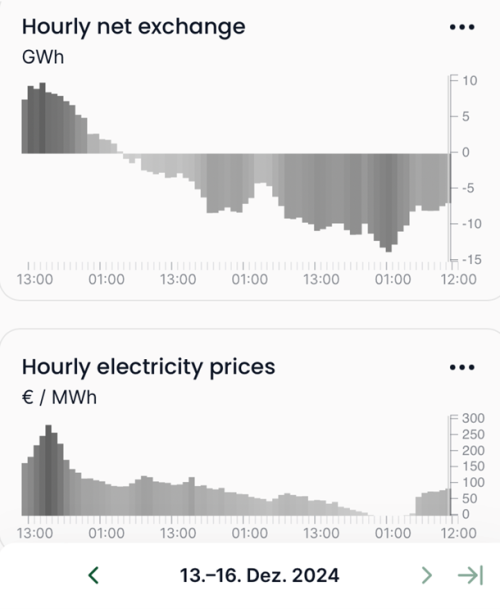Select 12:00 tick on electricity prices axis
The height and width of the screenshot is (609, 500).
(x=458, y=533)
